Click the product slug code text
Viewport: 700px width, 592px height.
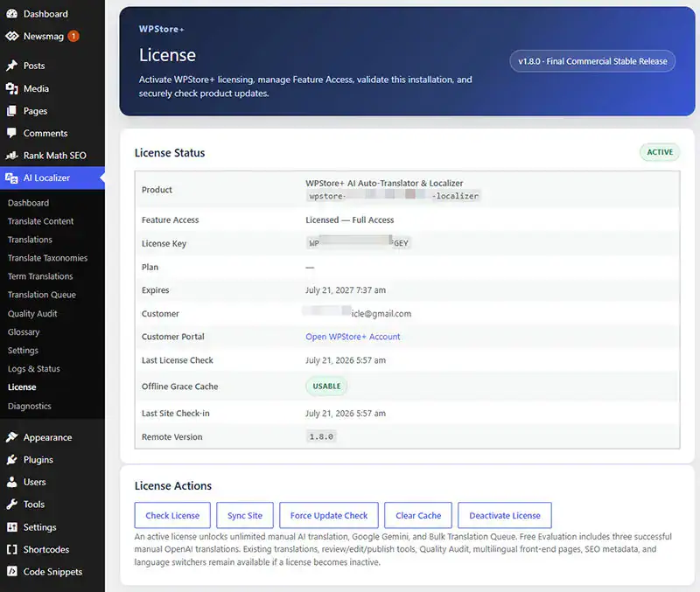click(393, 196)
